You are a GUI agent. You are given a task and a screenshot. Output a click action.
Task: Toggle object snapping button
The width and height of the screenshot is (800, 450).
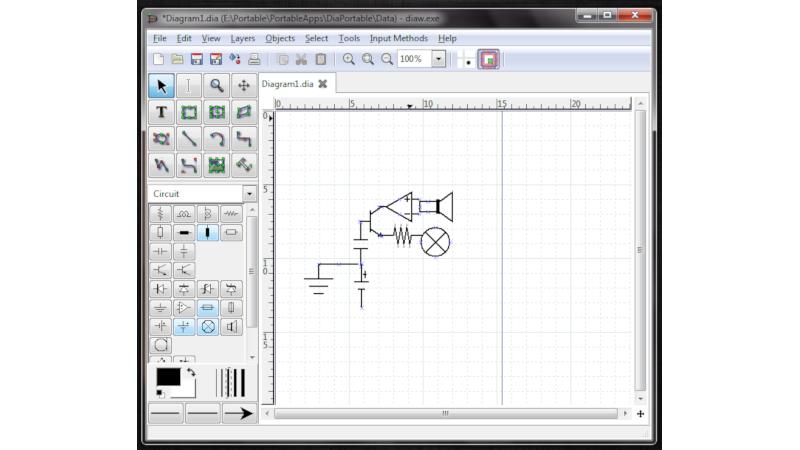[488, 60]
